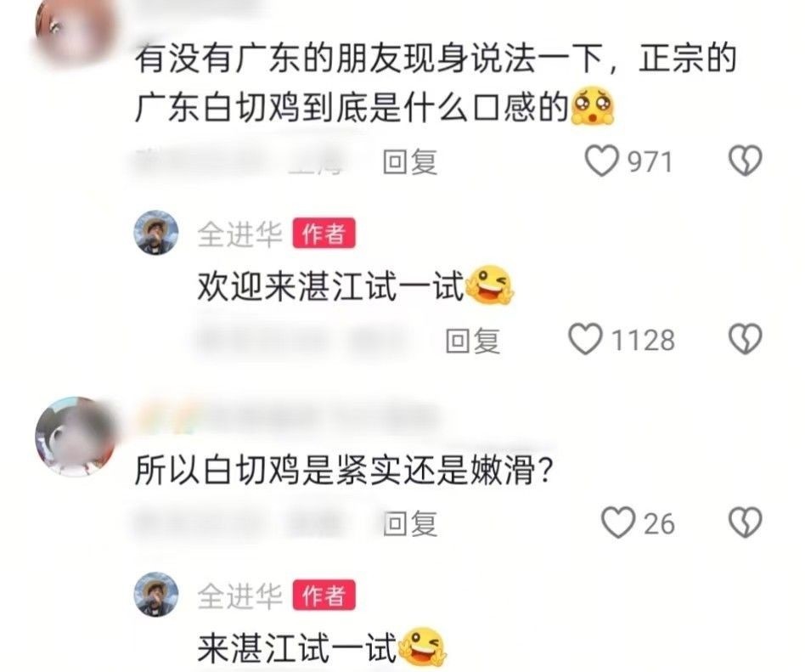Like the comment with 971 likes
The image size is (805, 672).
[602, 161]
